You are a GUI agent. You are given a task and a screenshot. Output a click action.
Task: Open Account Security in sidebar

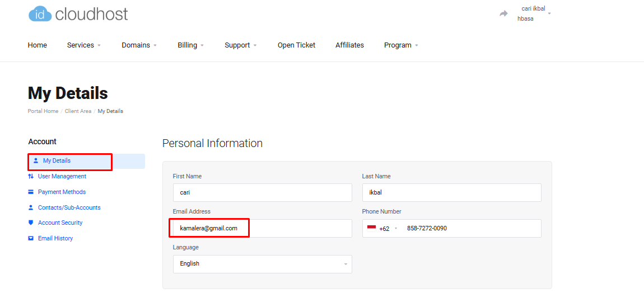60,223
